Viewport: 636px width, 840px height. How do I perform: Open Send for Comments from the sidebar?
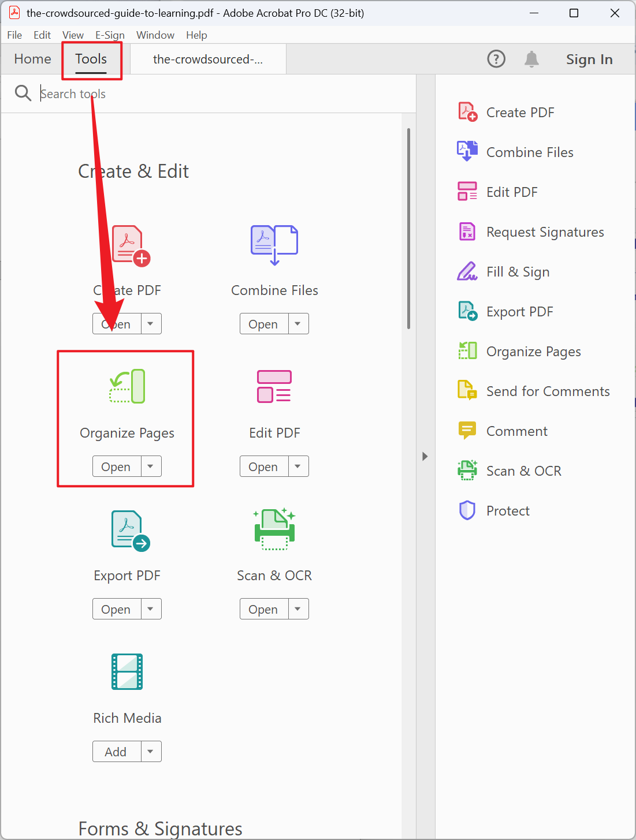(548, 391)
